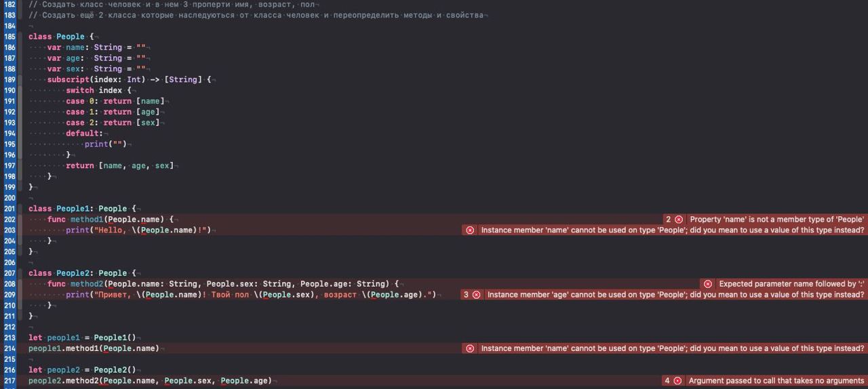Screen dimensions: 868x389
Task: Click the 'var age:' property line
Action: click(x=96, y=58)
